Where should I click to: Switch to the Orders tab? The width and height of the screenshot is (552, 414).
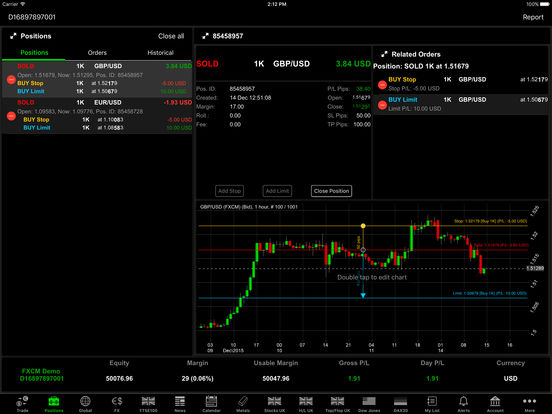coord(97,52)
